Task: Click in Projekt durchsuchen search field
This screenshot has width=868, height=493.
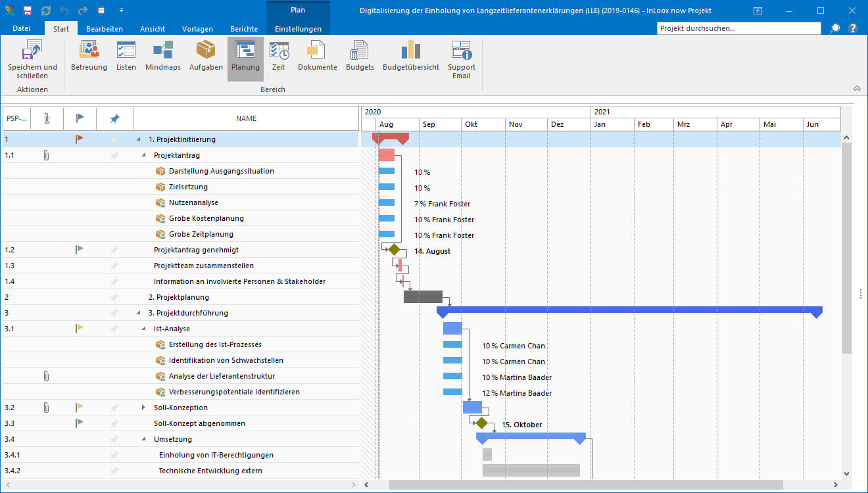Action: pos(739,28)
